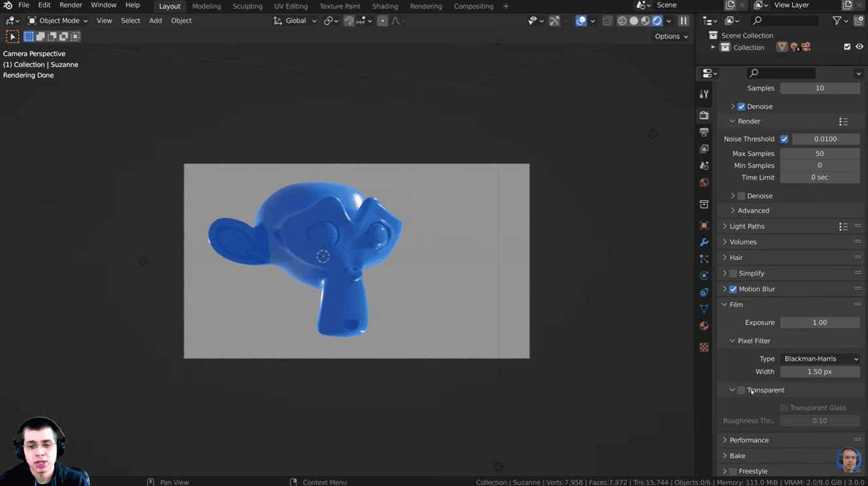Toggle viewport overlays button
Screen dimensions: 868x486
click(x=581, y=21)
